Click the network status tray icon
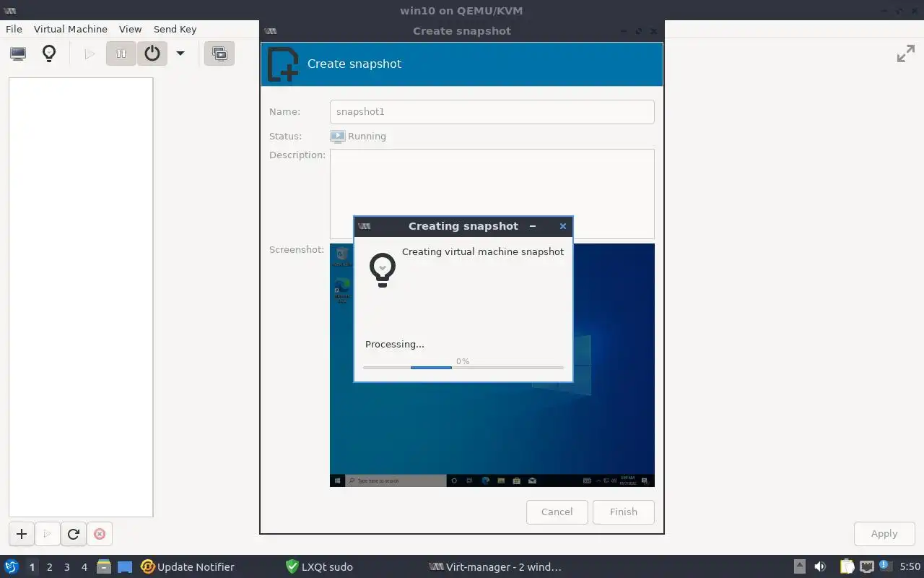This screenshot has width=924, height=578. 867,567
